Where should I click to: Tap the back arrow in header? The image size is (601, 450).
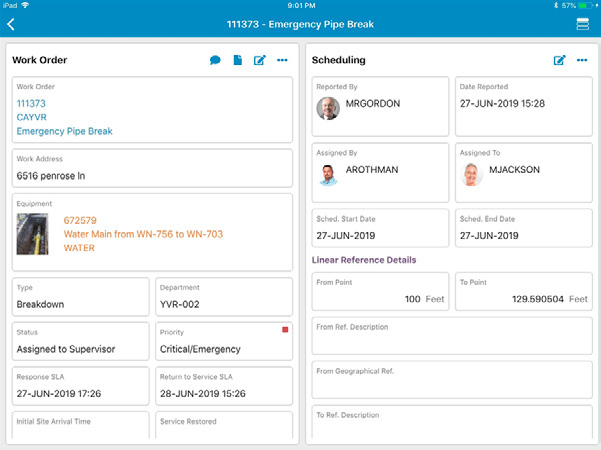pos(11,23)
